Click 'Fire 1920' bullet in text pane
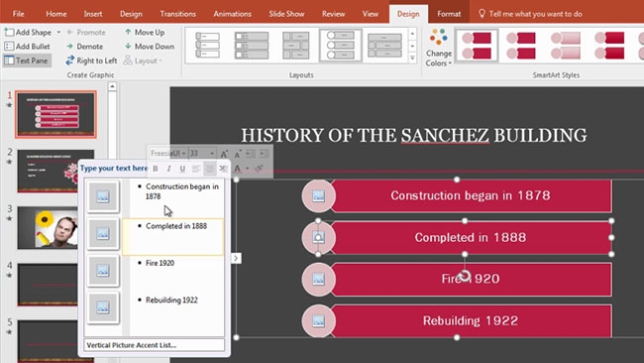 160,263
